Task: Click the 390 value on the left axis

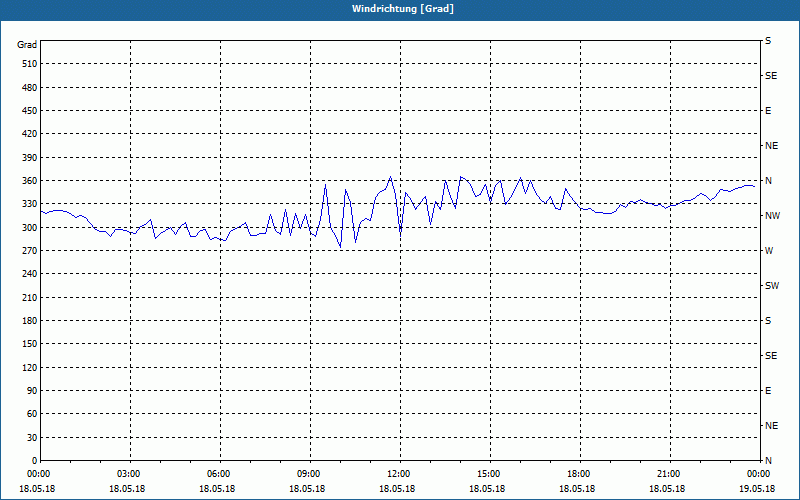Action: click(30, 157)
